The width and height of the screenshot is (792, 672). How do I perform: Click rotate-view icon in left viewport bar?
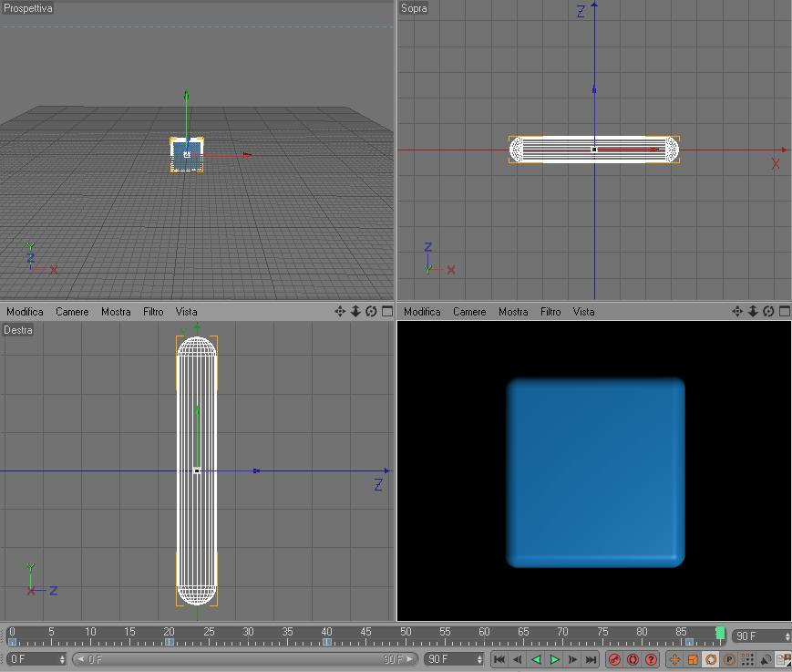pos(371,311)
